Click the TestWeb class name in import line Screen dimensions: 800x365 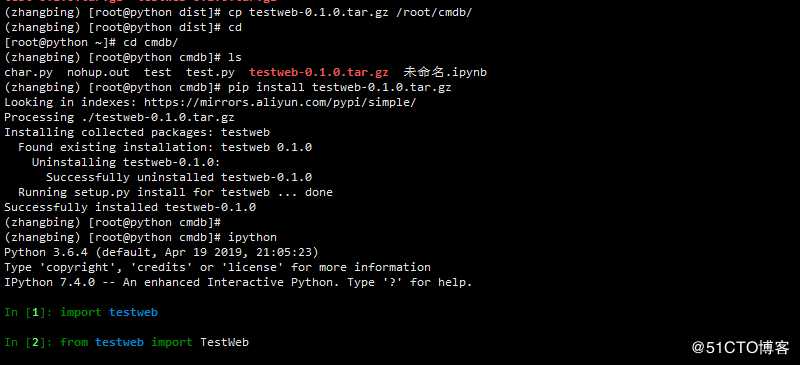(224, 342)
